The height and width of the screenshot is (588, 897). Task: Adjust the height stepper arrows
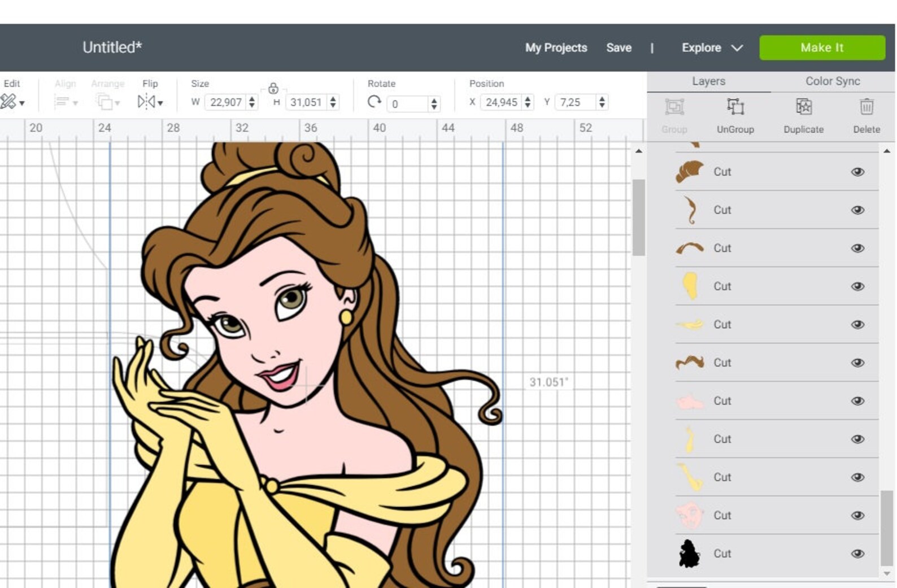click(333, 102)
